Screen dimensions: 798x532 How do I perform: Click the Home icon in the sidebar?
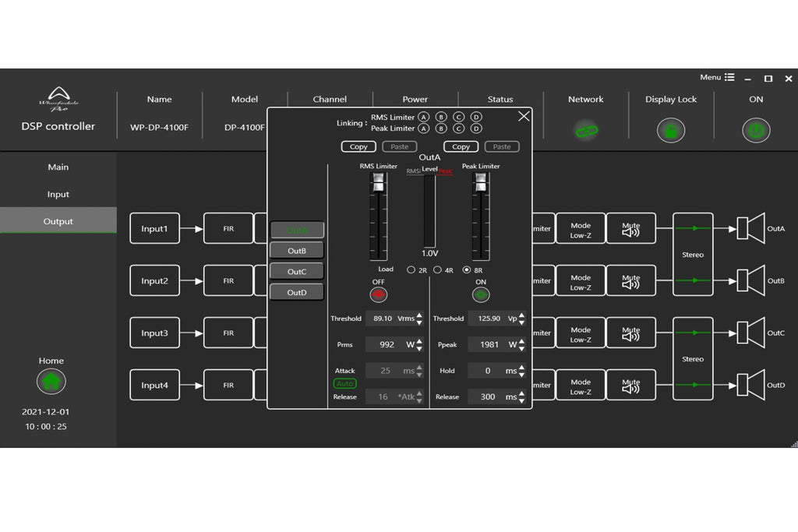(x=51, y=381)
